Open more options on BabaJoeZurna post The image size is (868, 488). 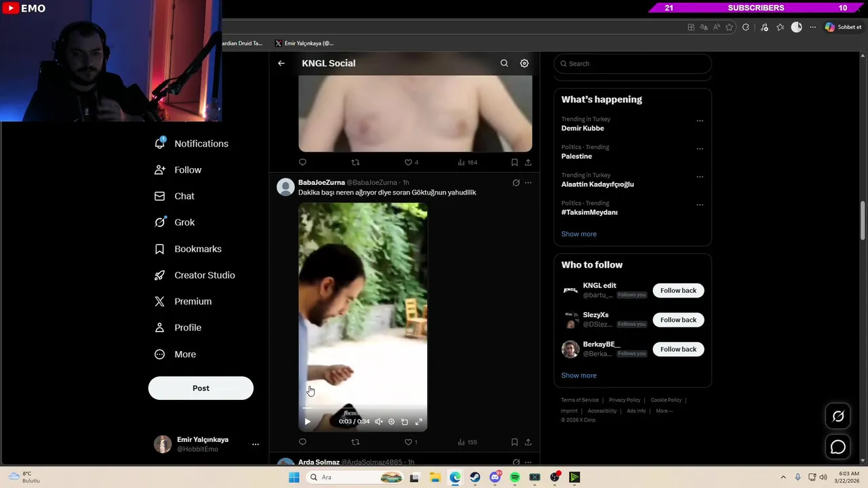(528, 182)
